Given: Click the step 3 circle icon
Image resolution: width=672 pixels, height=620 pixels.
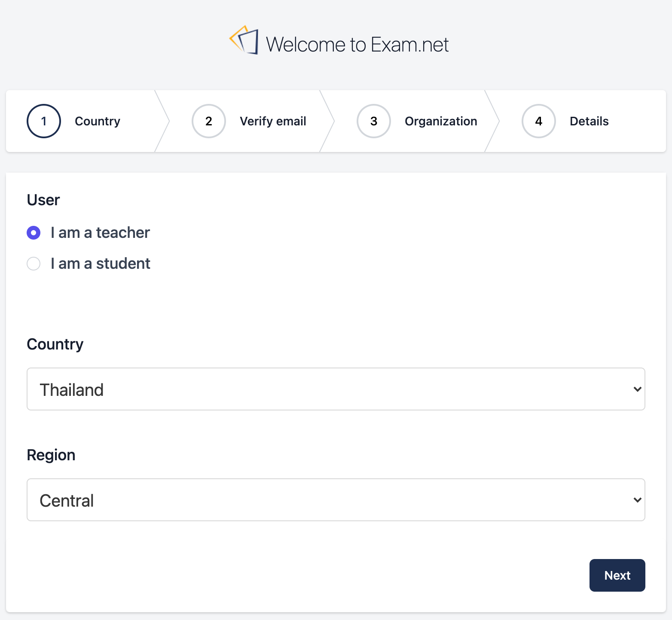Looking at the screenshot, I should coord(373,121).
